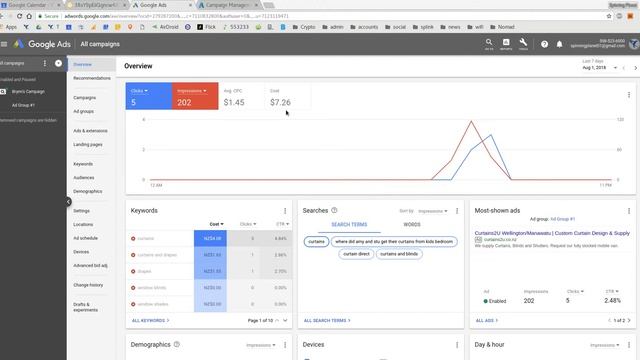This screenshot has height=360, width=640.
Task: Click ALL ADS link
Action: pos(487,320)
